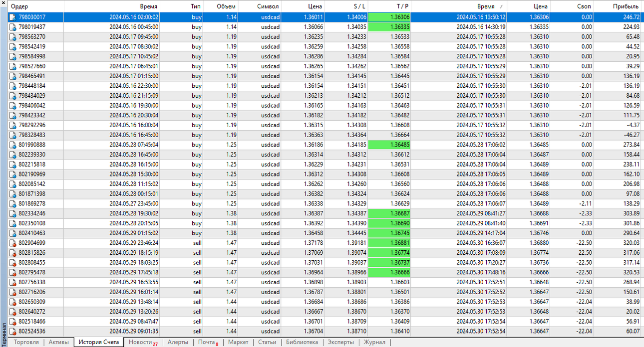The height and width of the screenshot is (347, 644).
Task: Click the order icon beside 798019437
Action: [x=12, y=27]
